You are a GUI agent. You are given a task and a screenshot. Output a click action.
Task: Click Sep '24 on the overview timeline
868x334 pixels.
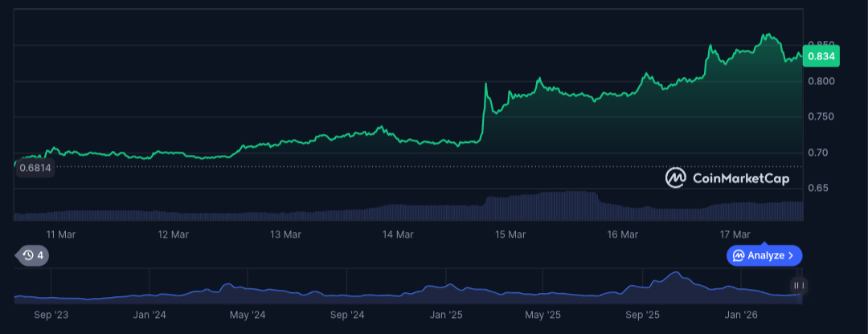(x=347, y=316)
